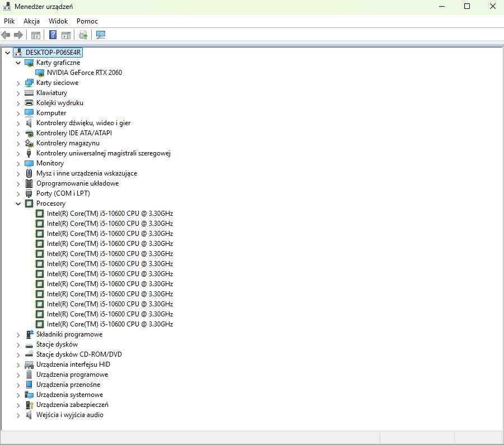Click the Klawiatury keyboard icon
This screenshot has width=504, height=445.
coord(29,93)
